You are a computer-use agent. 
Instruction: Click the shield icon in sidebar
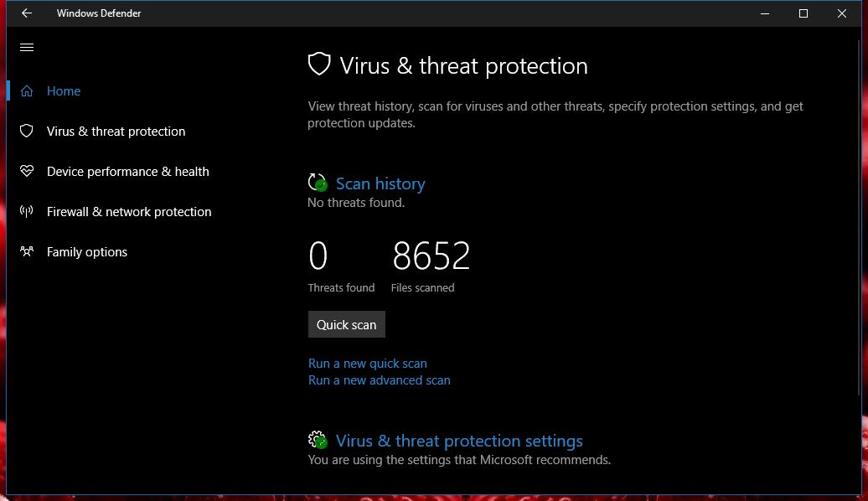pyautogui.click(x=27, y=132)
